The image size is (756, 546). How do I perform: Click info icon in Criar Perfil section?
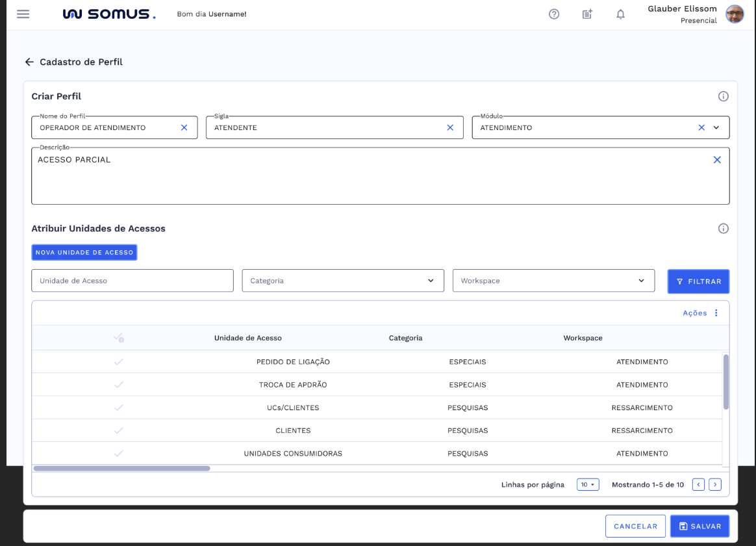coord(723,96)
